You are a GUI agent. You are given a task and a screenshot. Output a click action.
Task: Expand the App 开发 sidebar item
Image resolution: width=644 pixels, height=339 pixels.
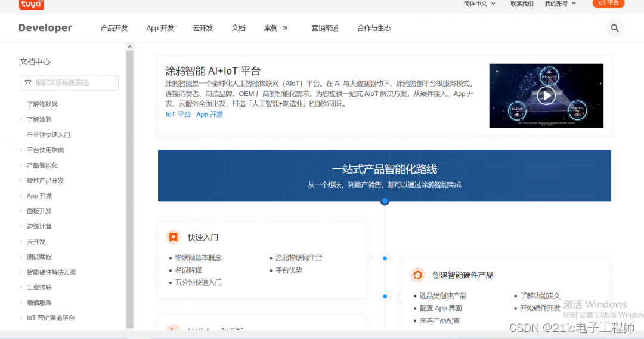pos(21,196)
